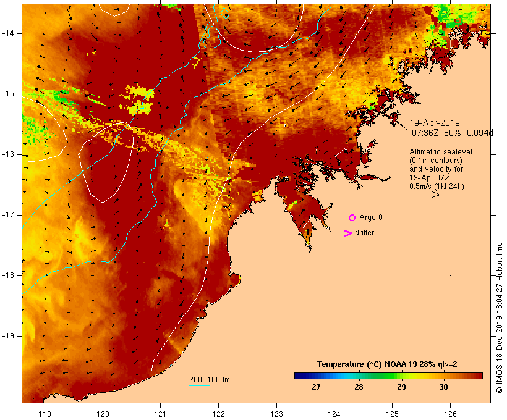Click the temperature color bar legend
This screenshot has width=507, height=420.
388,376
